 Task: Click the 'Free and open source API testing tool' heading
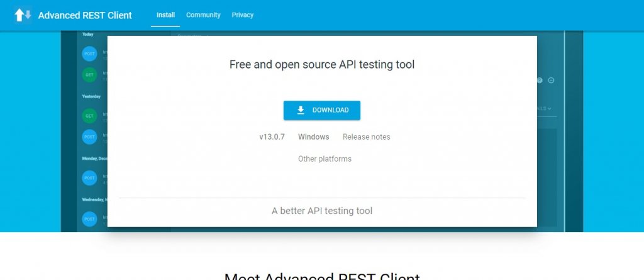[322, 65]
